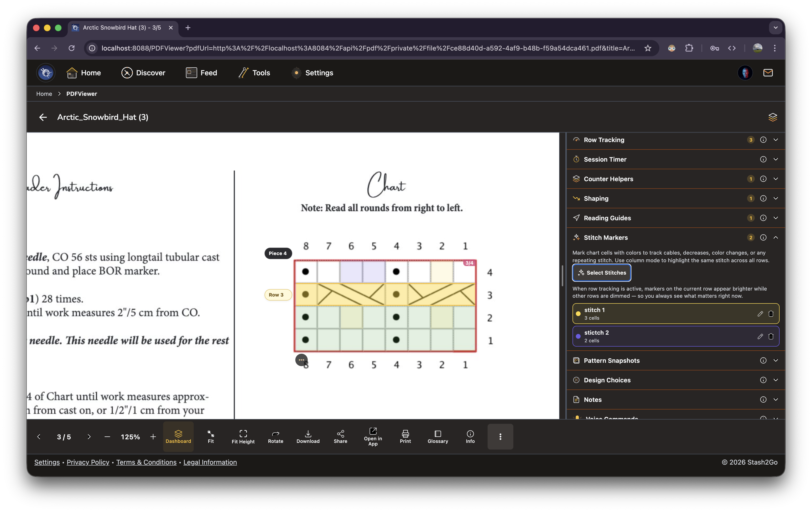Click the Home breadcrumb link
The image size is (812, 512).
[x=44, y=94]
